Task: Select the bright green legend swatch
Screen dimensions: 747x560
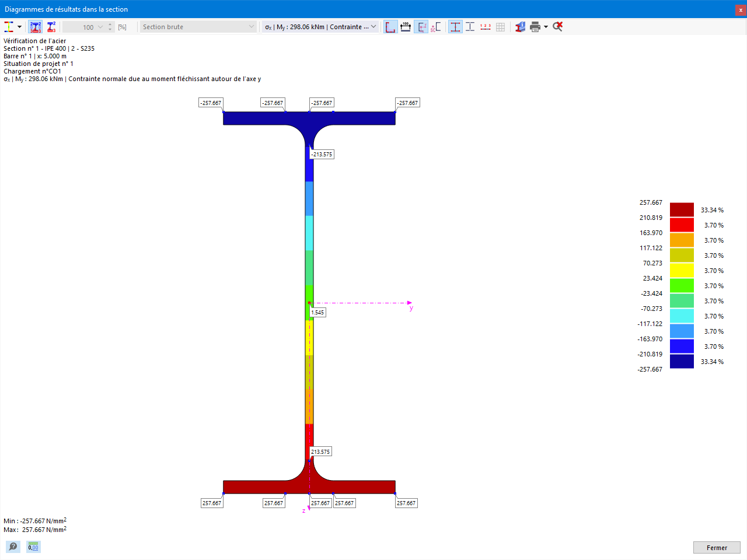Action: pos(682,286)
